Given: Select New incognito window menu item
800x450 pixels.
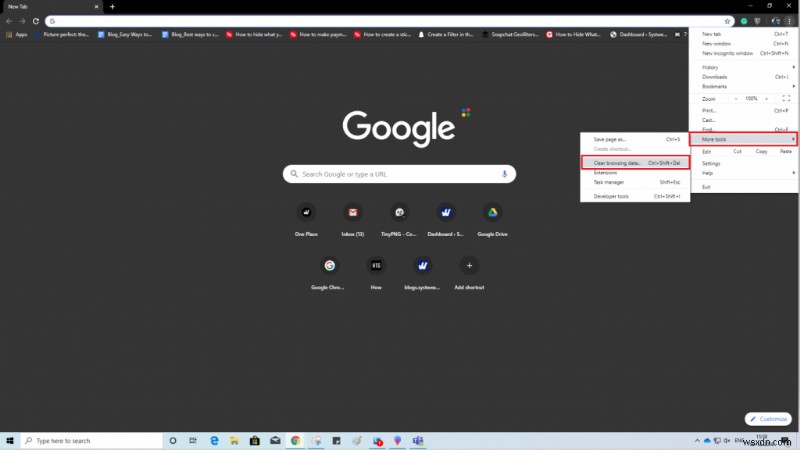Looking at the screenshot, I should pyautogui.click(x=744, y=53).
